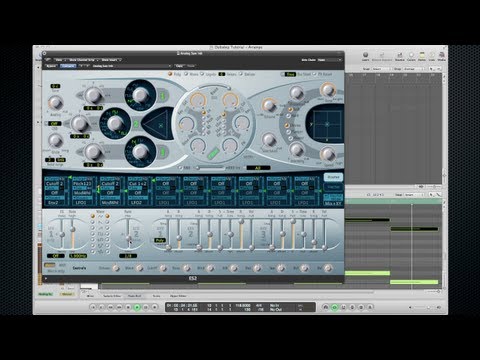The image size is (480, 360).
Task: Click the oscillator mix triangle pad
Action: click(x=156, y=124)
